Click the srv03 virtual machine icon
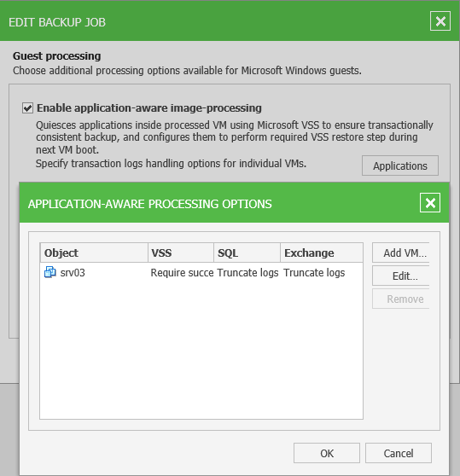The image size is (460, 476). click(x=50, y=272)
